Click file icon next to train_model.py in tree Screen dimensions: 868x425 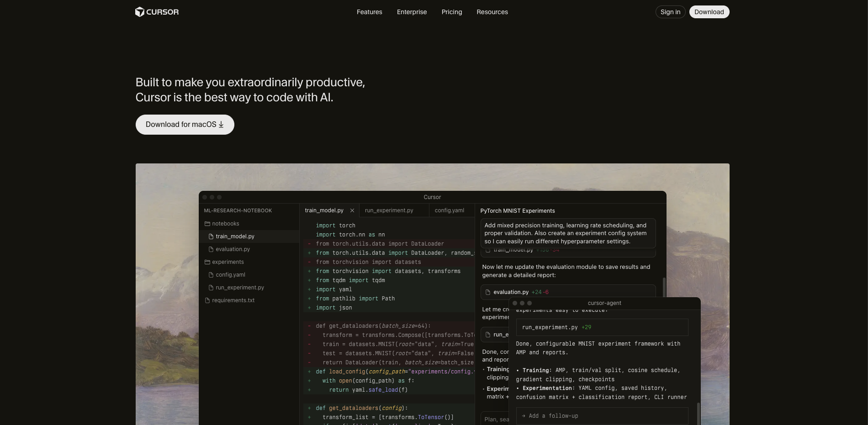click(x=211, y=236)
